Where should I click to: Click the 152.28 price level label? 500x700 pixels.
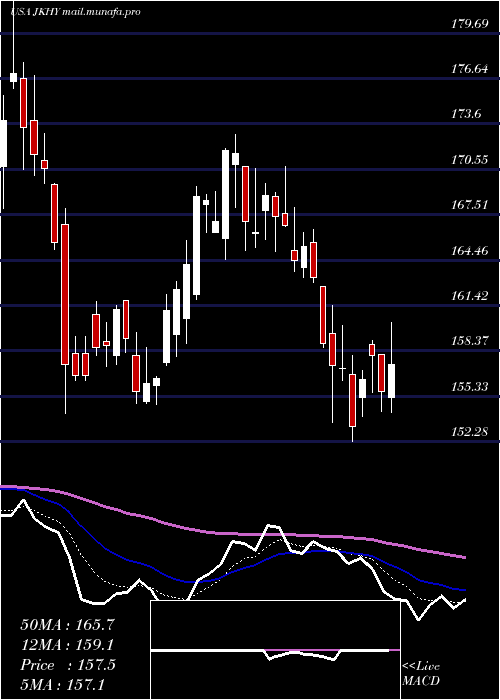pos(470,432)
